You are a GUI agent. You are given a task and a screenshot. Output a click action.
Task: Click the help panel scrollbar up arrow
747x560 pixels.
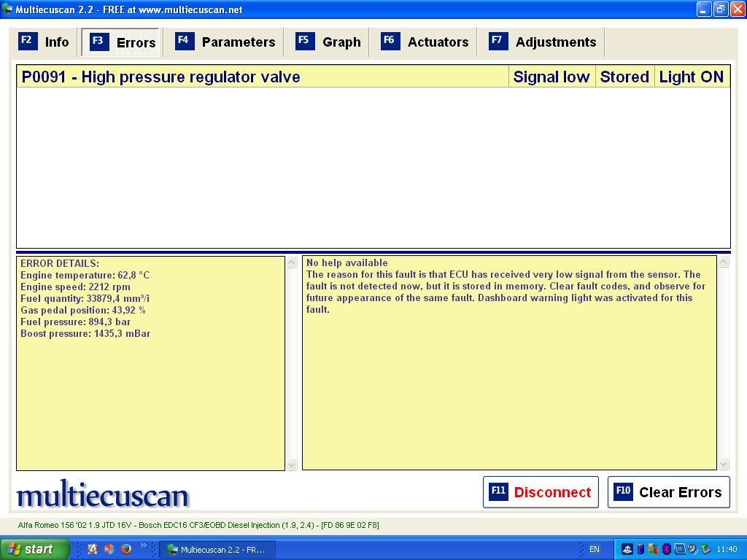(x=724, y=262)
